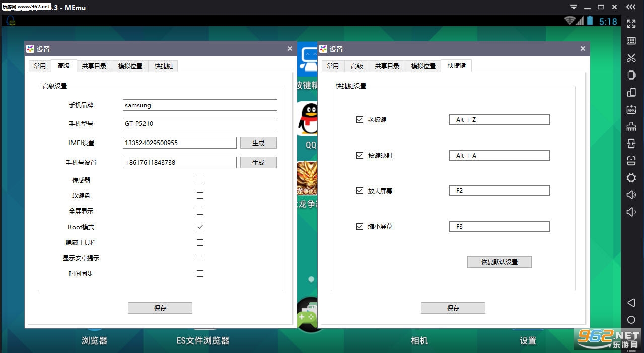This screenshot has height=353, width=644.
Task: Click the rotate screen icon
Action: (631, 92)
